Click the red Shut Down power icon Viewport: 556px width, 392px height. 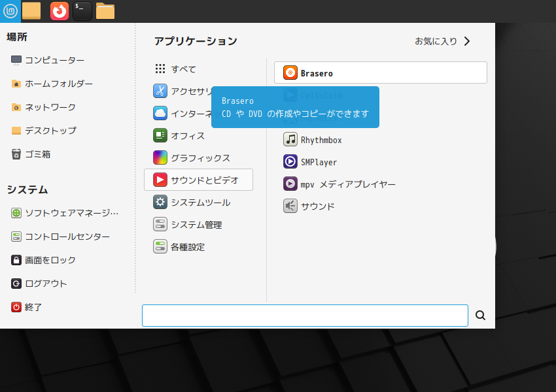tap(16, 307)
